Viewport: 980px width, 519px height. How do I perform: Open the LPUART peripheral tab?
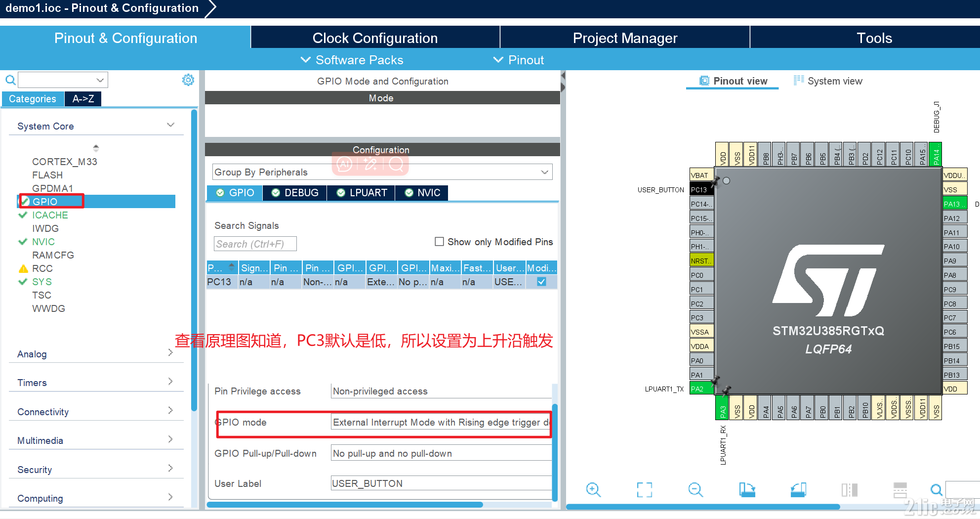[x=361, y=193]
